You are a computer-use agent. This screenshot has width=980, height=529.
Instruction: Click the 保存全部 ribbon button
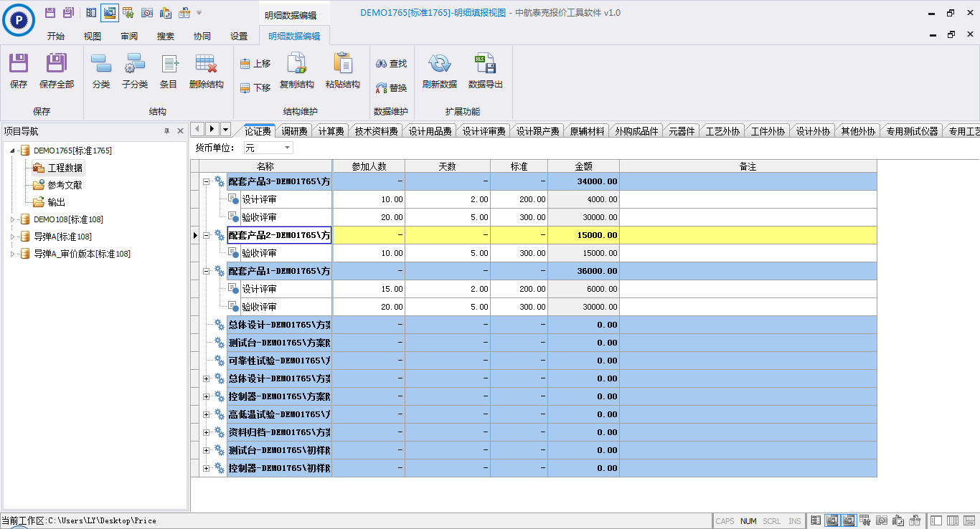pos(57,71)
